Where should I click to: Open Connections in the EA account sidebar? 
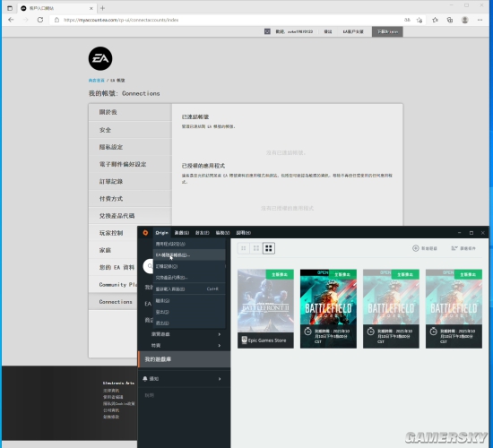point(116,302)
